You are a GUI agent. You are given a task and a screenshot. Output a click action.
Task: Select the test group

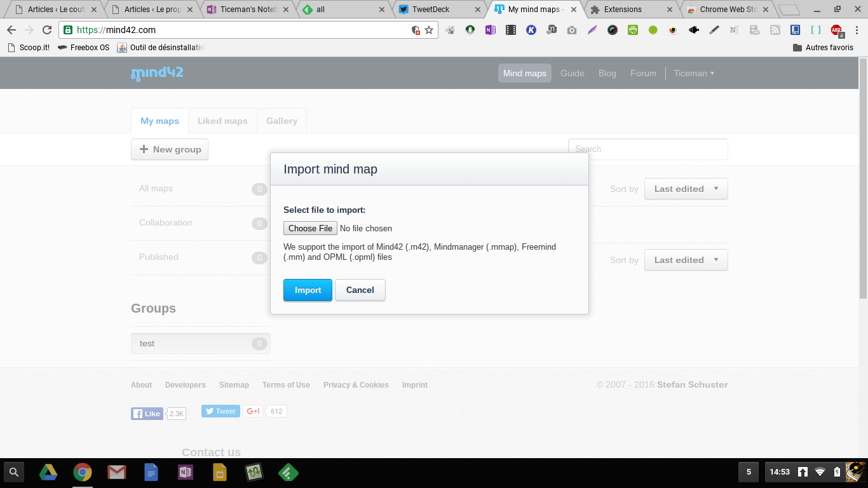201,343
